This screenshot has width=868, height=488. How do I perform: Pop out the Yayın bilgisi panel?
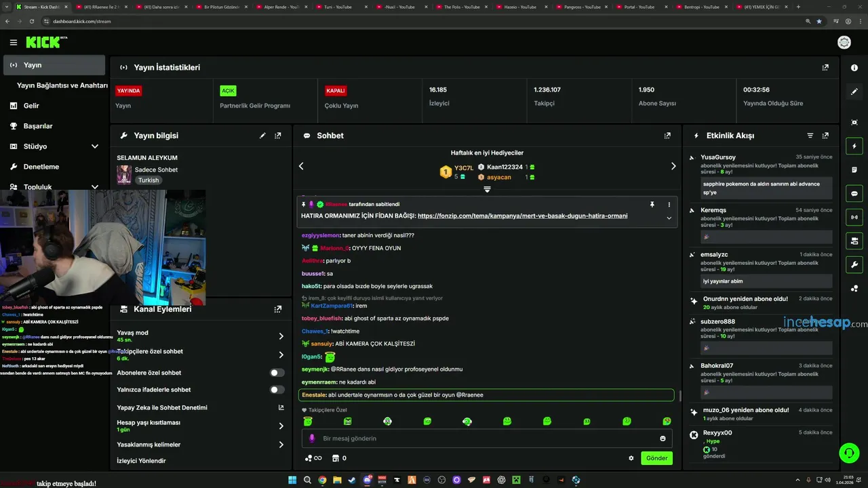278,136
